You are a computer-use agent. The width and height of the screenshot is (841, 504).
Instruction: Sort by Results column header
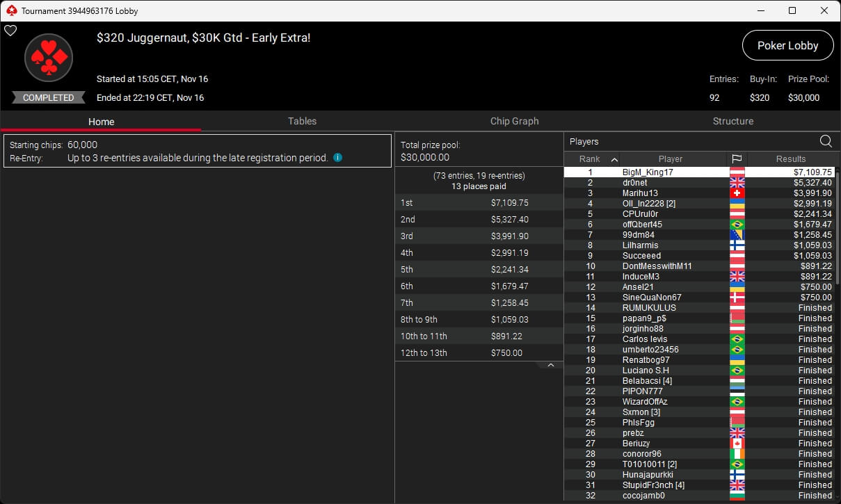coord(791,159)
